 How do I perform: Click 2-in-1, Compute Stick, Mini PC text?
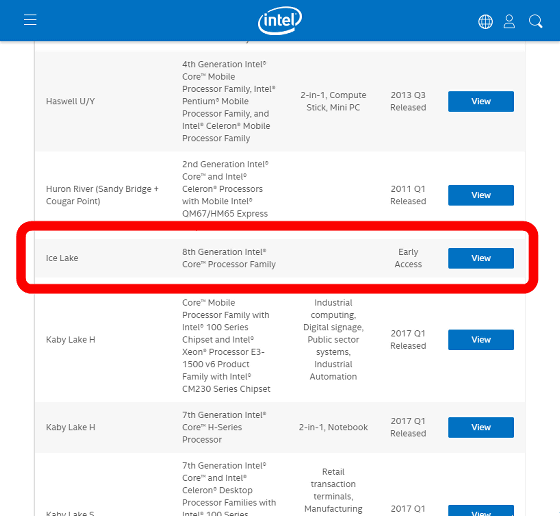tap(333, 101)
